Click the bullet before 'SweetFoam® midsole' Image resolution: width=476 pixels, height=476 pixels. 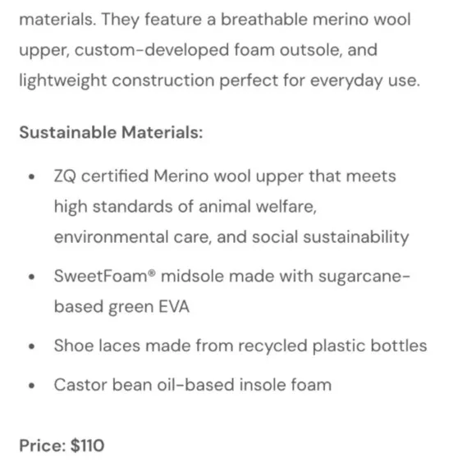coord(31,277)
